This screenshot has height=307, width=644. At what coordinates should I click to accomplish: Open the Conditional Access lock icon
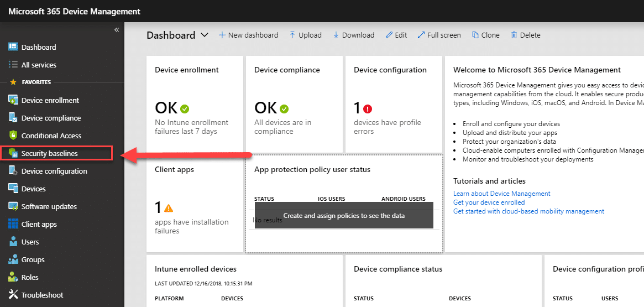13,136
